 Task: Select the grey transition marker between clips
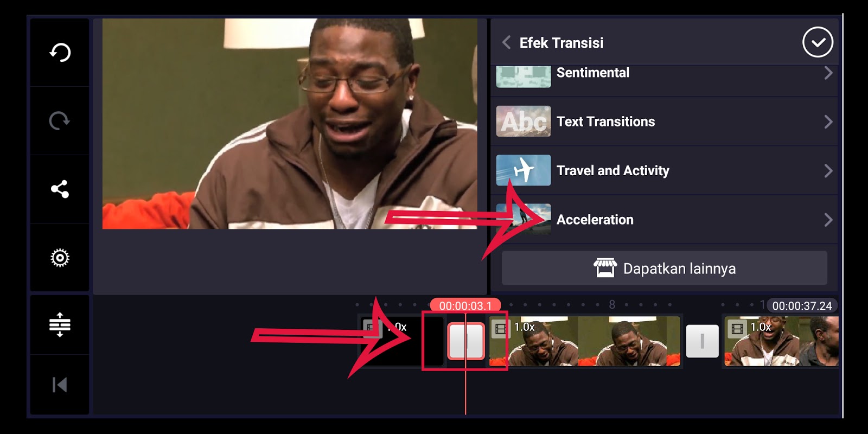[x=702, y=341]
